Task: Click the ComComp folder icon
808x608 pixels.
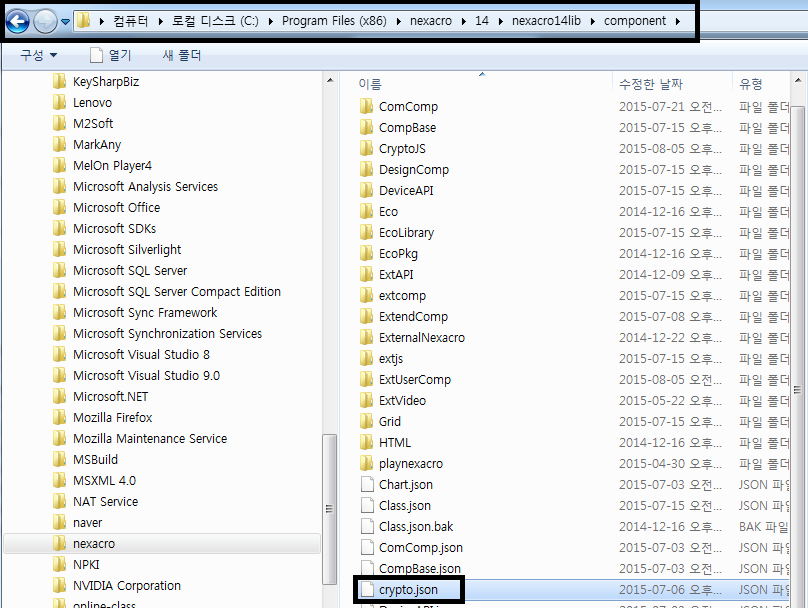Action: pos(366,107)
